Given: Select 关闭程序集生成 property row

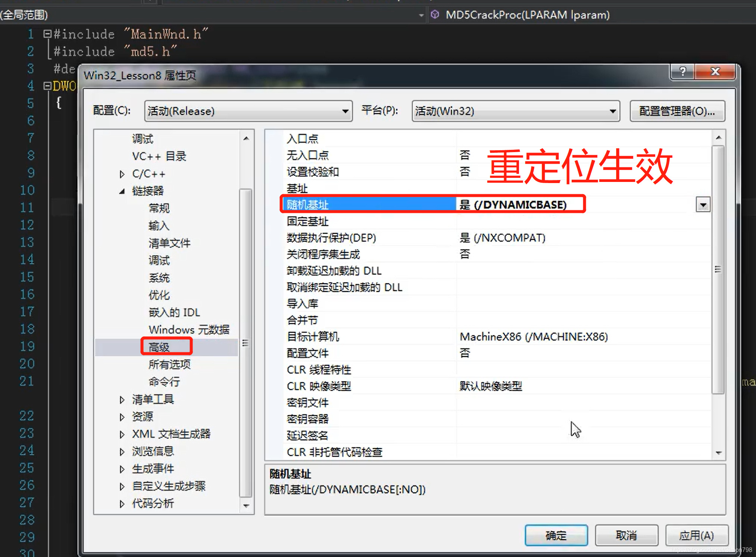Looking at the screenshot, I should coord(497,254).
